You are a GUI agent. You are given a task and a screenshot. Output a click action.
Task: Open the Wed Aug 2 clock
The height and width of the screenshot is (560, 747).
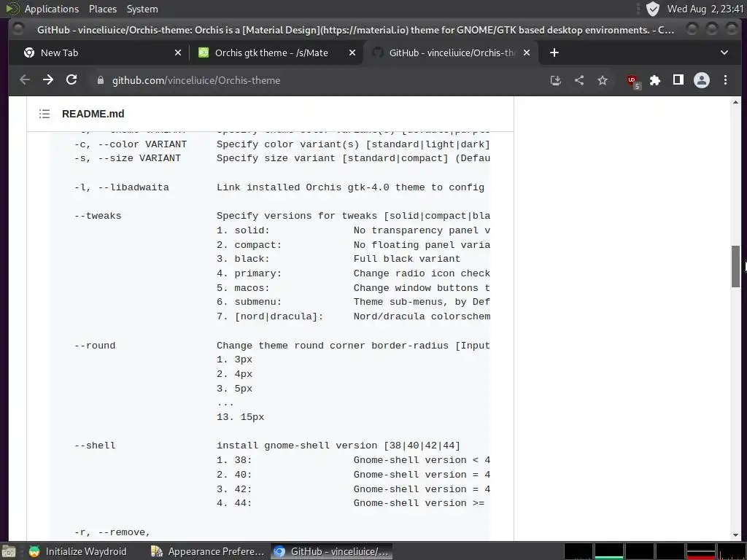coord(705,9)
